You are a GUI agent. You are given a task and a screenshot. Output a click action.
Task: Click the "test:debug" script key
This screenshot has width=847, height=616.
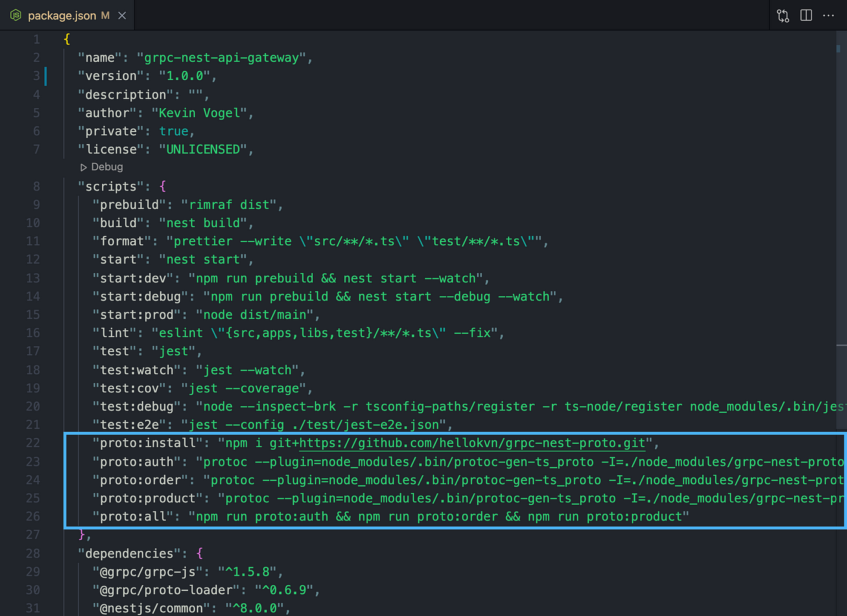(x=140, y=406)
